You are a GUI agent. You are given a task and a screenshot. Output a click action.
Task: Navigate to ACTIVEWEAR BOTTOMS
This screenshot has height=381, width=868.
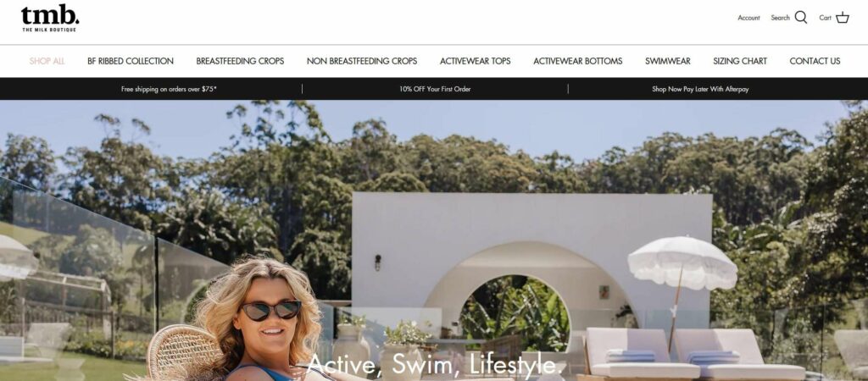pyautogui.click(x=577, y=61)
